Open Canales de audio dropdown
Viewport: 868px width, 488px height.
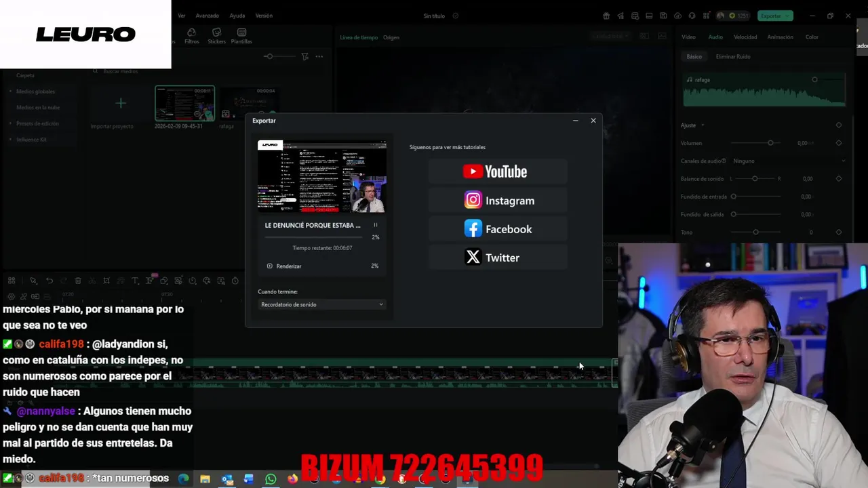pyautogui.click(x=789, y=161)
